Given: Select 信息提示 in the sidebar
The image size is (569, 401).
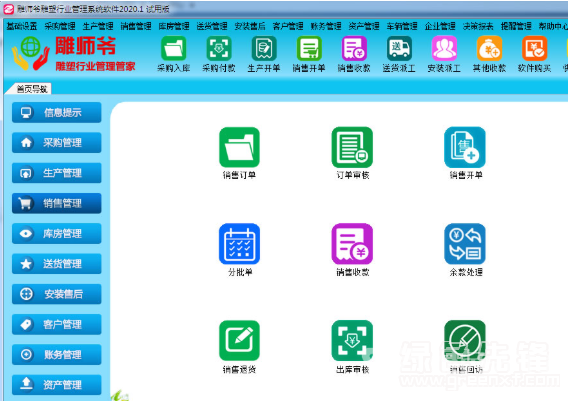Looking at the screenshot, I should [x=57, y=112].
